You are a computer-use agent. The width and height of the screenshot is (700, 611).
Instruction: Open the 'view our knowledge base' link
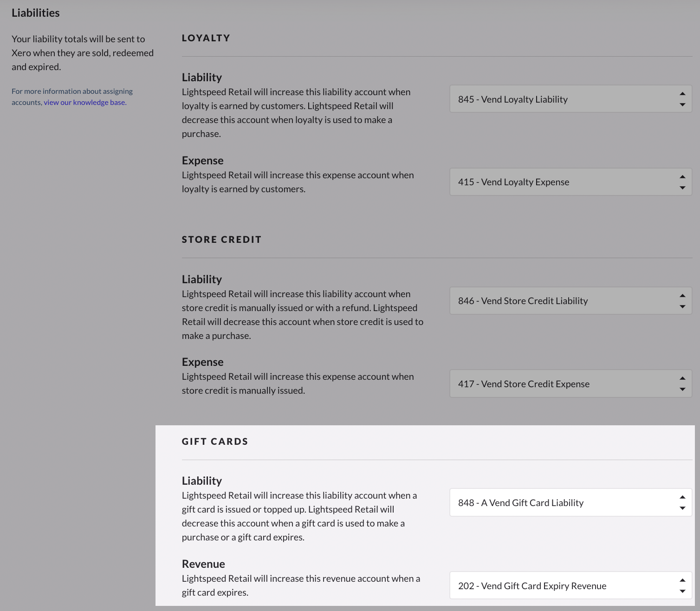tap(85, 102)
